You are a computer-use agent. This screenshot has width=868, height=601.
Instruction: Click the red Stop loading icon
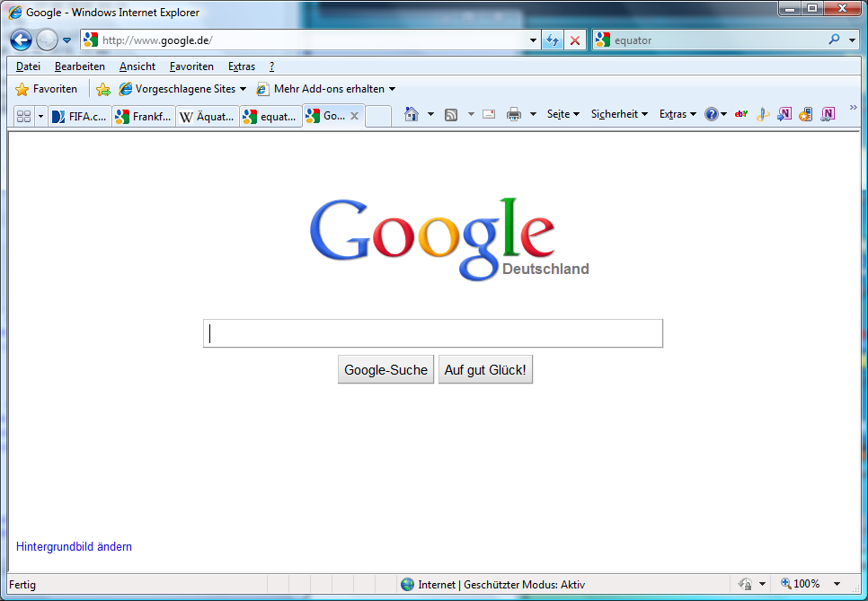(575, 40)
